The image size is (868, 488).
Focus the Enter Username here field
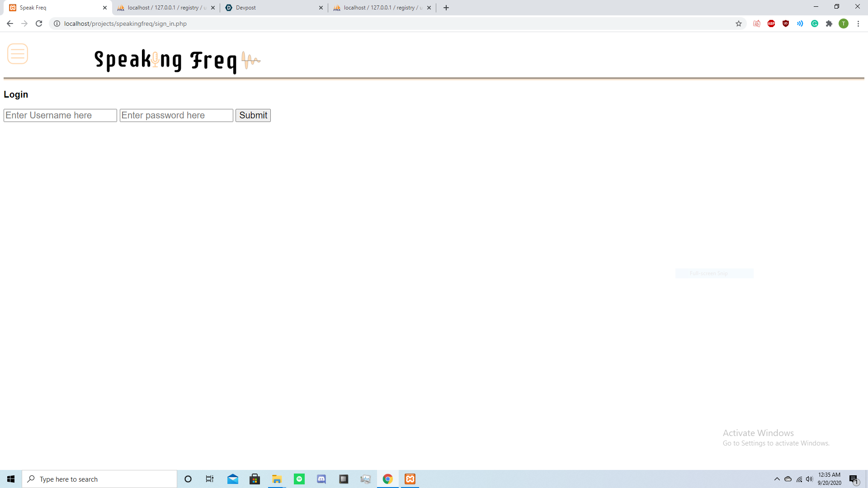(60, 115)
